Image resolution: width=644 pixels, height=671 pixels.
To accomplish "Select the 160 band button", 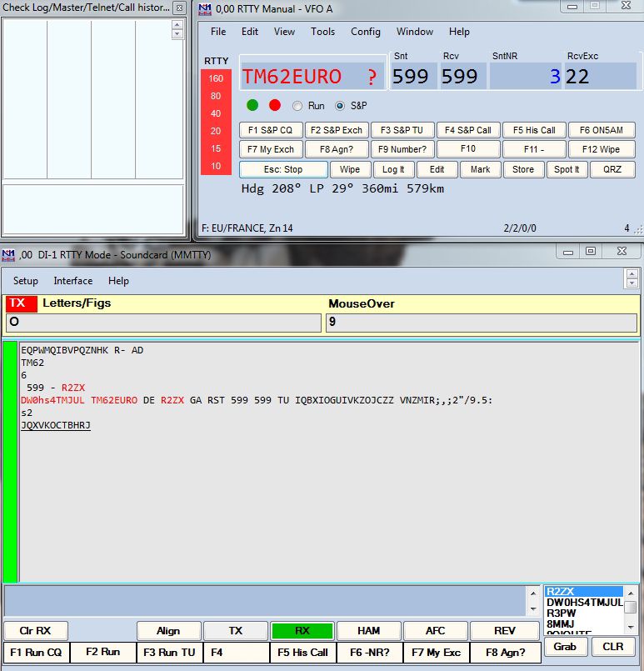I will tap(216, 78).
